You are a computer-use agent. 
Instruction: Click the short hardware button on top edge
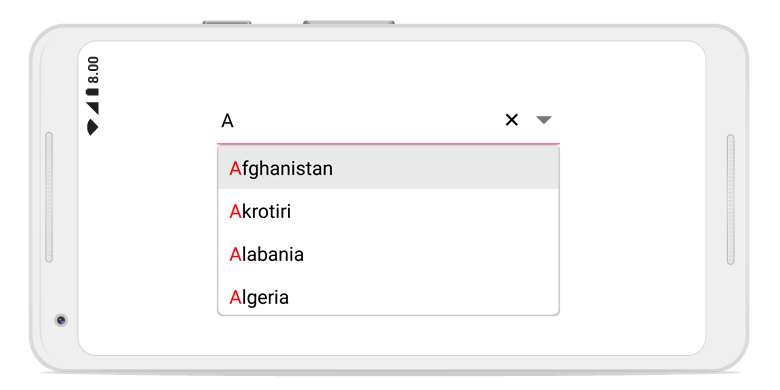(x=227, y=22)
